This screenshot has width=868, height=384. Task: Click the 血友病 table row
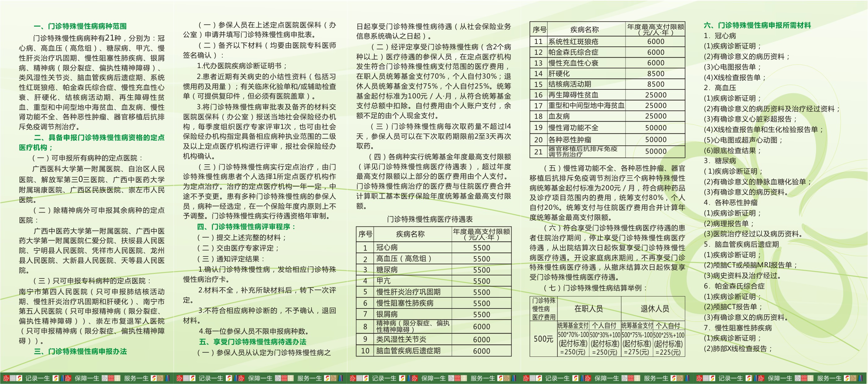coord(559,116)
